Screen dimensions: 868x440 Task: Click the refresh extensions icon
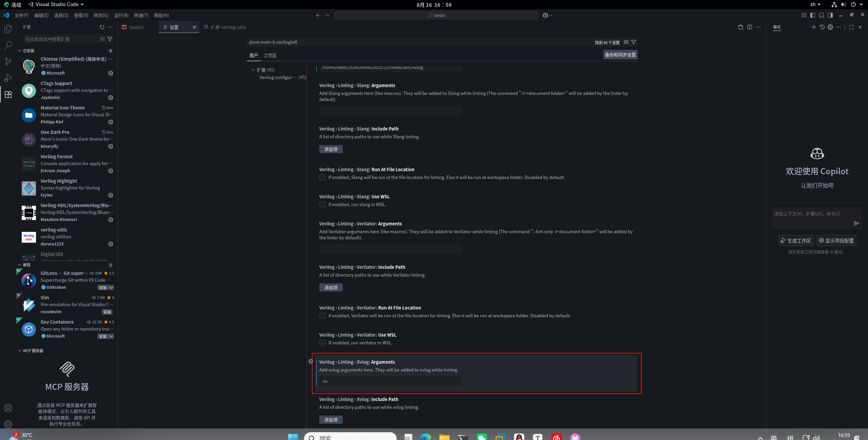102,27
